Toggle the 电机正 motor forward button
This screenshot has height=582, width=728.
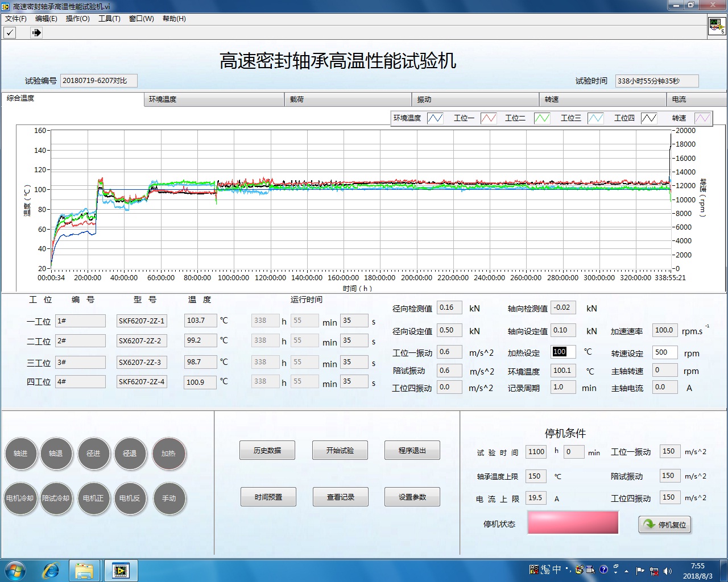click(x=93, y=498)
